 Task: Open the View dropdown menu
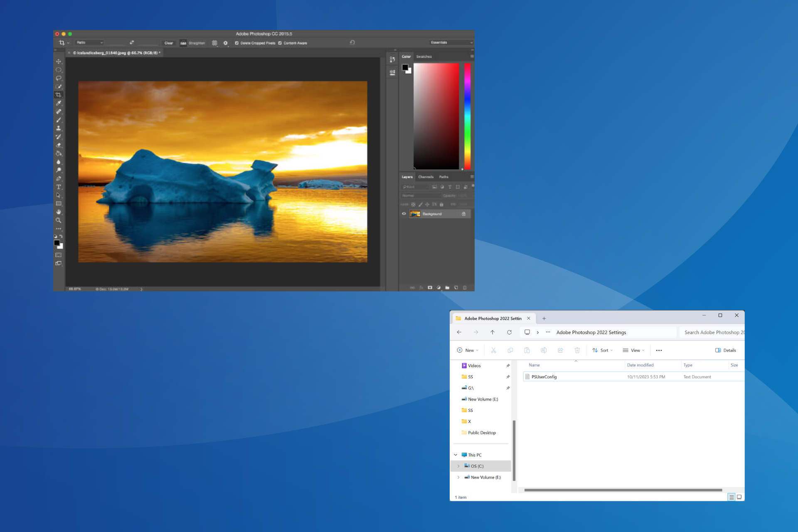tap(633, 350)
